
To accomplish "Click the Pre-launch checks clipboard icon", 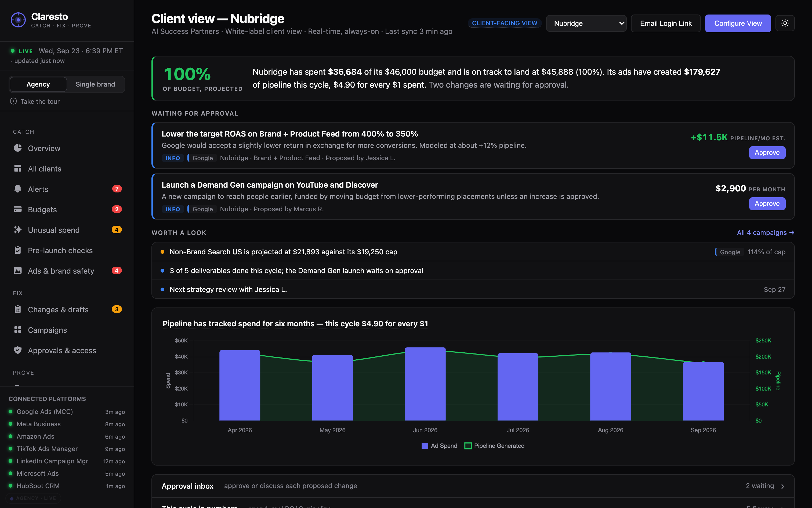I will [18, 250].
